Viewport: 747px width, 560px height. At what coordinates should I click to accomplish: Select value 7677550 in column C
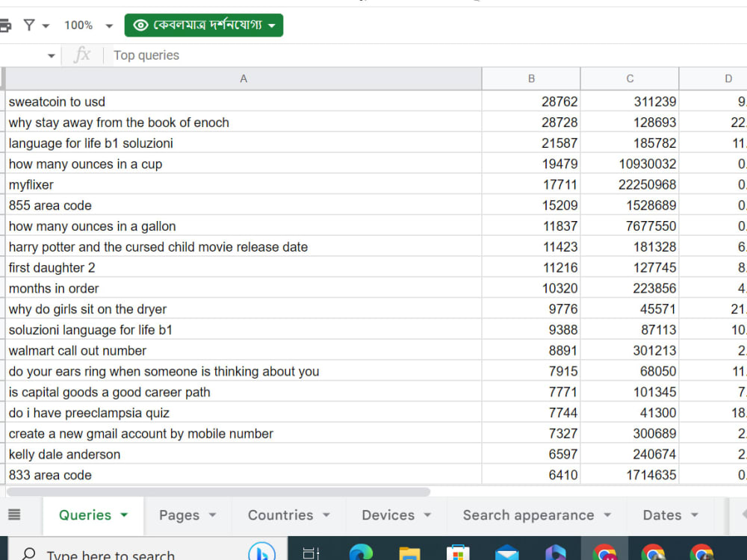tap(630, 225)
